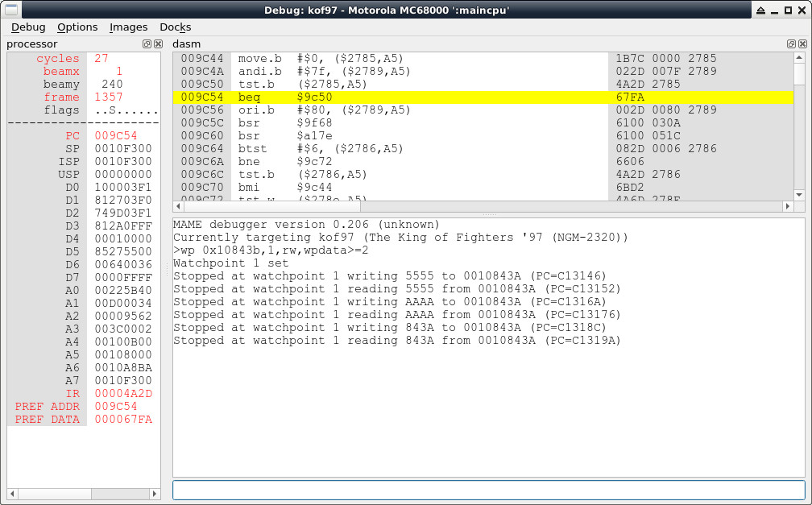Shade the window using the title bar arrow icon
812x505 pixels.
pyautogui.click(x=760, y=10)
